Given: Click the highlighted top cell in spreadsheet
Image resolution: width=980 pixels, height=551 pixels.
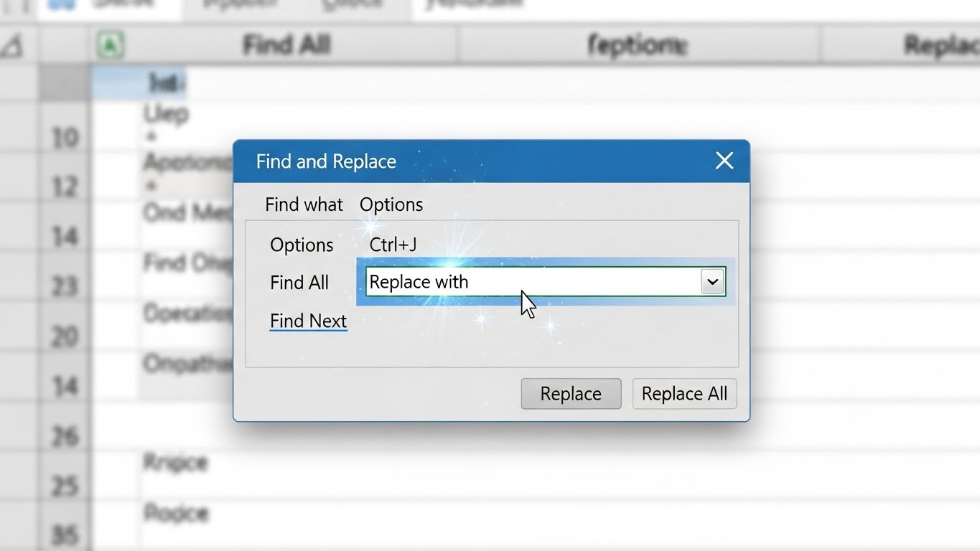Looking at the screenshot, I should coord(164,83).
